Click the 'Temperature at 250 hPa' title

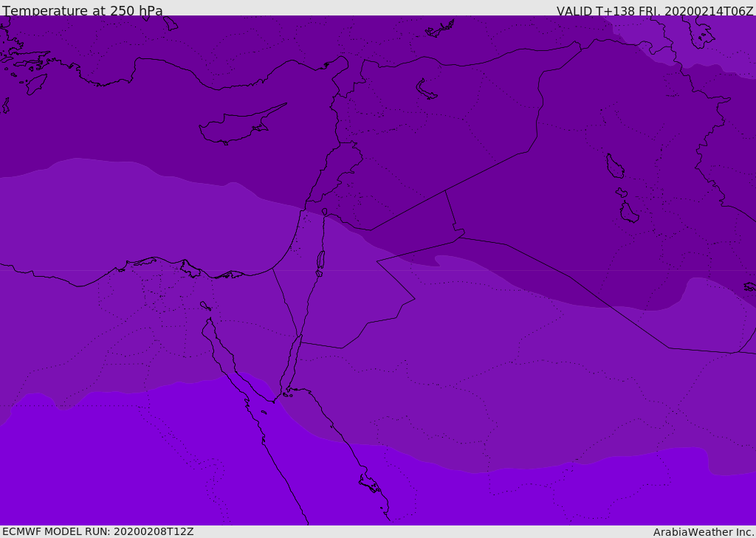point(83,11)
